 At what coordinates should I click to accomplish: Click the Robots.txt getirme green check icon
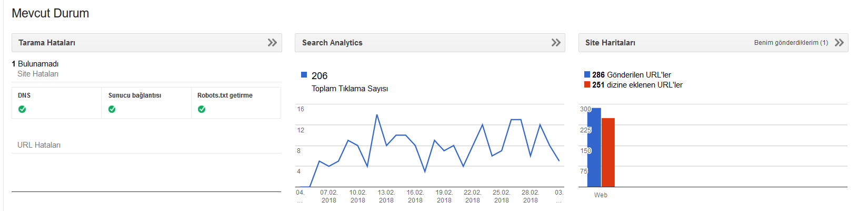coord(202,109)
